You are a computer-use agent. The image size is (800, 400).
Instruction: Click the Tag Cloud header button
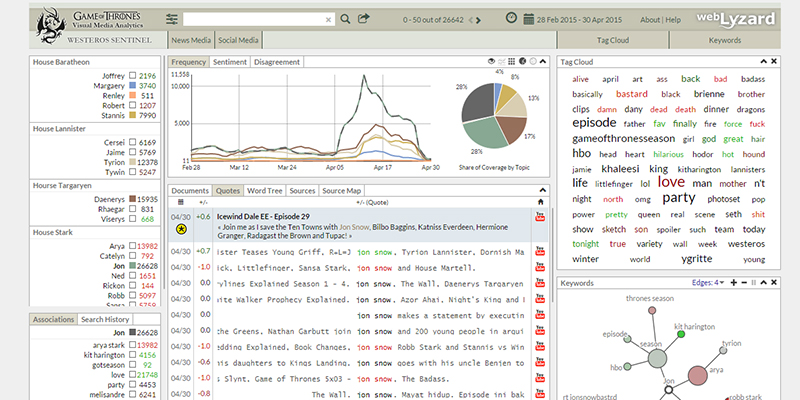(x=613, y=40)
